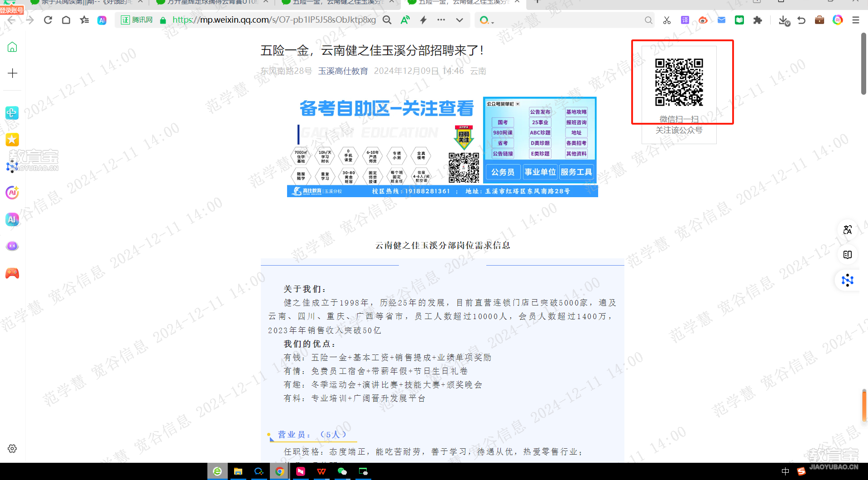The image size is (868, 480).
Task: Go back to the previous page
Action: (x=12, y=20)
